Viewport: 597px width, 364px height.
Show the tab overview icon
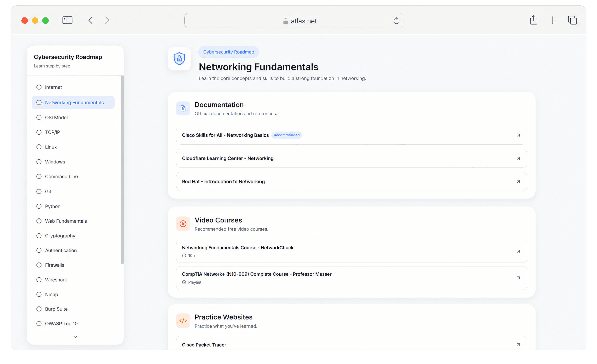pos(572,20)
